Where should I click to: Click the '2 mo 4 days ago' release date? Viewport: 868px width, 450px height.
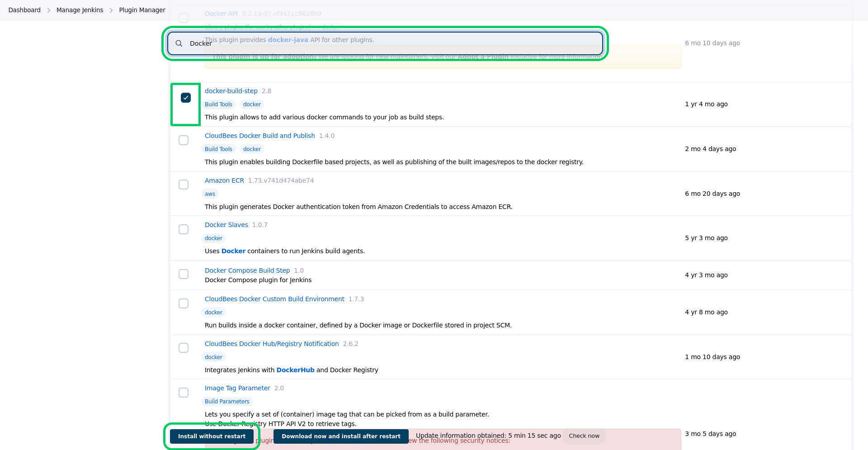click(x=710, y=149)
